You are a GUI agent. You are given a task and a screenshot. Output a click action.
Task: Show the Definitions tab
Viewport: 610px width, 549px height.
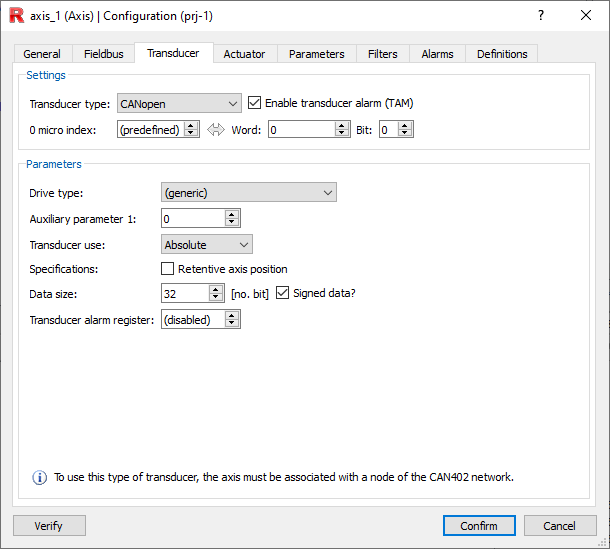(x=502, y=54)
